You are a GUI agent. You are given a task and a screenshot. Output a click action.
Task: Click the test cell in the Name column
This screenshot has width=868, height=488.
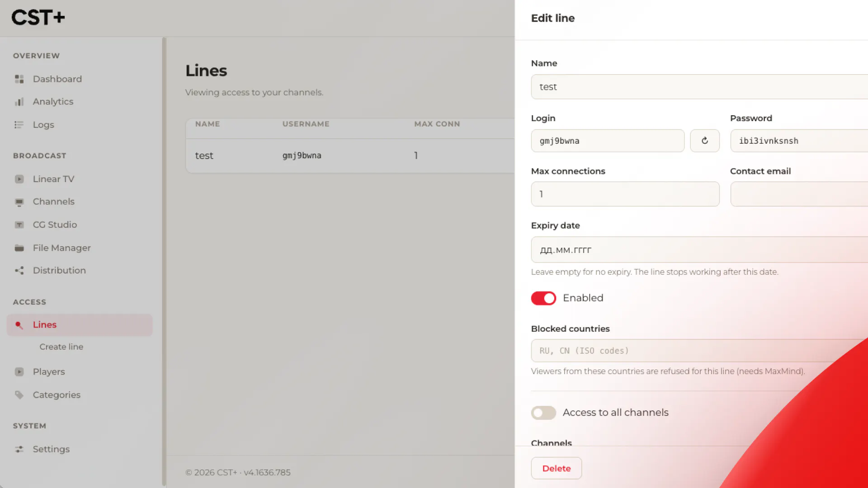click(x=204, y=155)
